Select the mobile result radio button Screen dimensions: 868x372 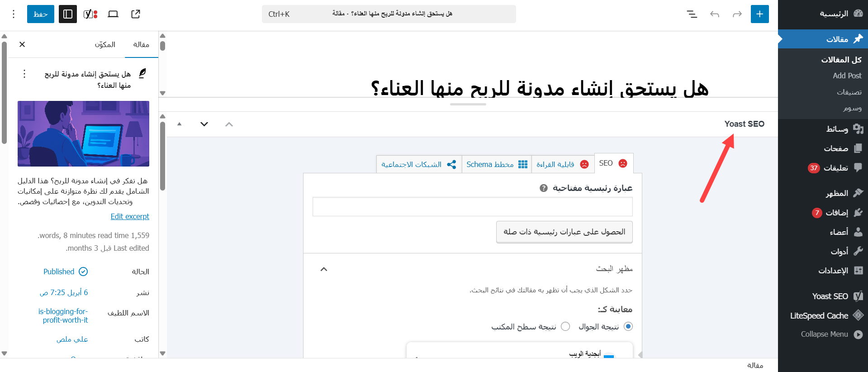click(x=628, y=326)
